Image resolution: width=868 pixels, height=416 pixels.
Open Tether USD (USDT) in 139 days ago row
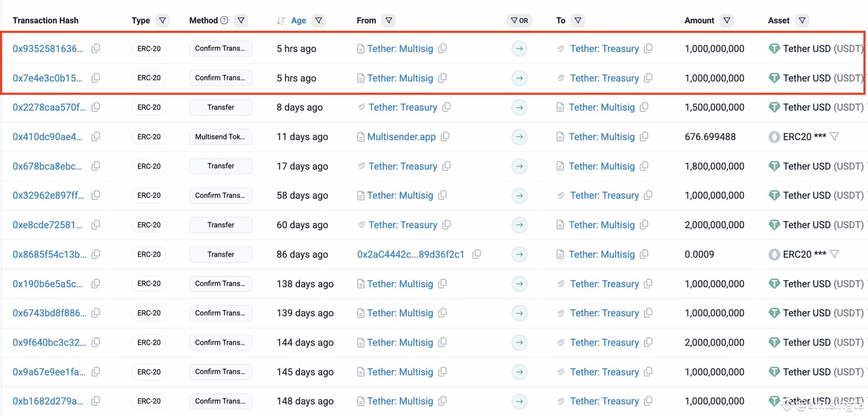(x=823, y=313)
